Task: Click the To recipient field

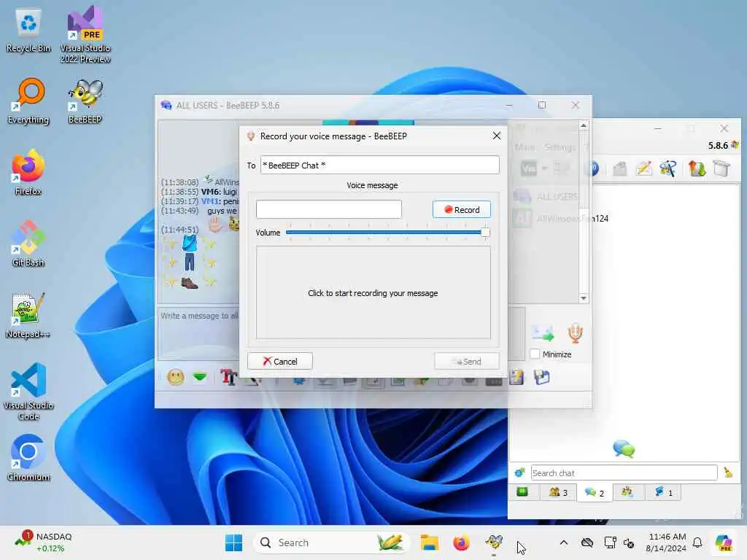Action: pos(379,166)
